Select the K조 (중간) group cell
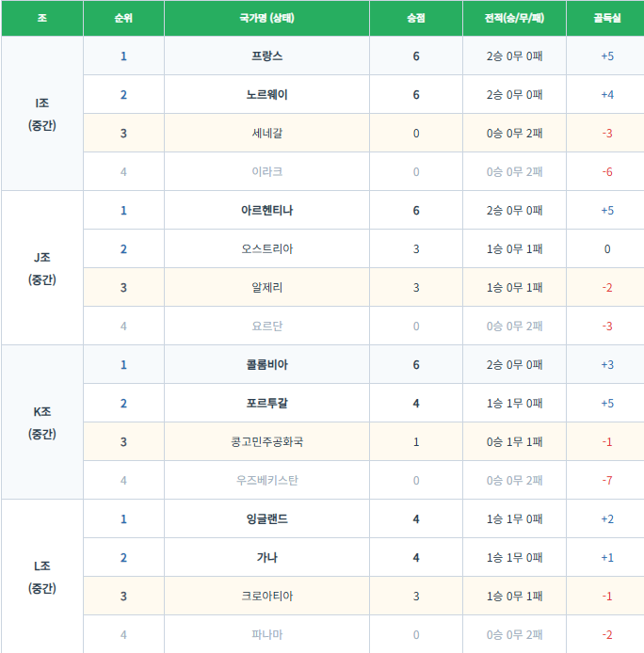644x653 pixels. (42, 422)
